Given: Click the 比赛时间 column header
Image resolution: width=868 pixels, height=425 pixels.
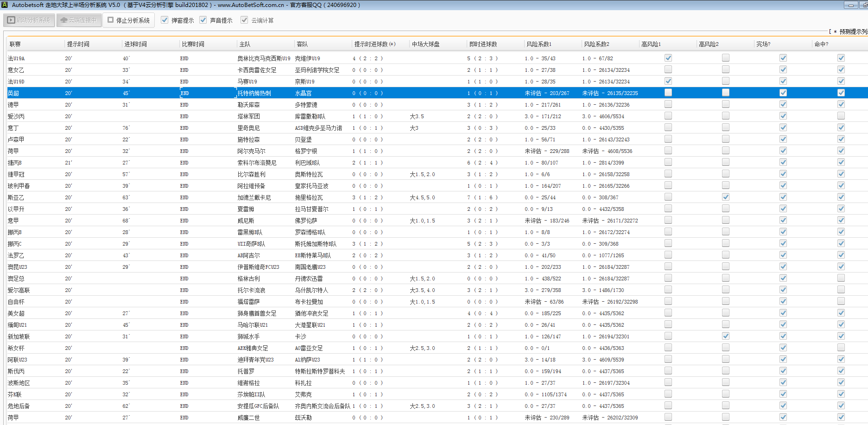Looking at the screenshot, I should point(193,44).
